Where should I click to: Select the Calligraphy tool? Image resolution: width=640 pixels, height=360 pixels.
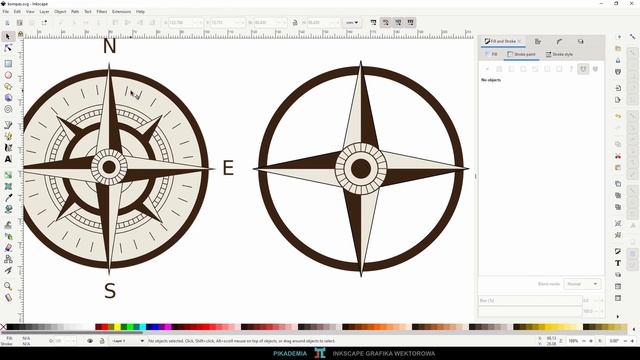pos(8,148)
